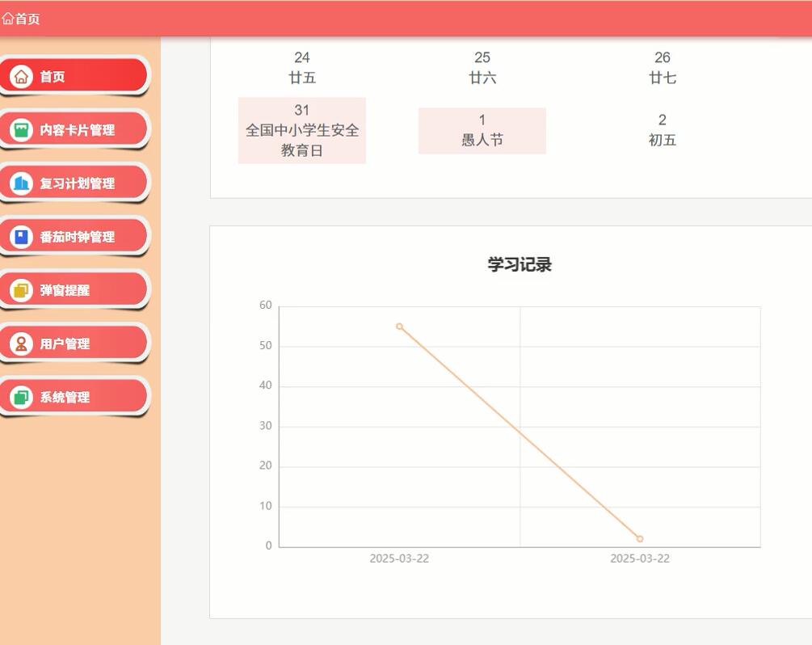
Task: Click the 40 label on the y-axis
Action: 266,386
